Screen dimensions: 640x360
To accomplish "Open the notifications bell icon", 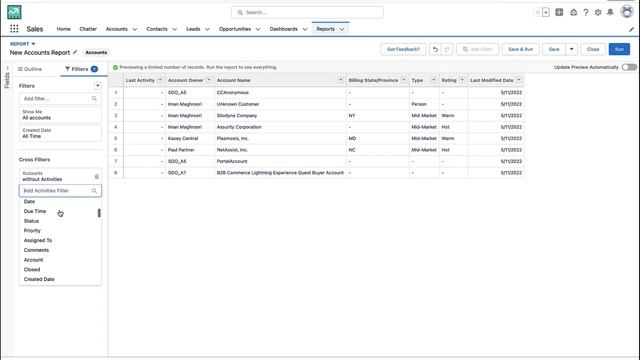I will point(610,12).
